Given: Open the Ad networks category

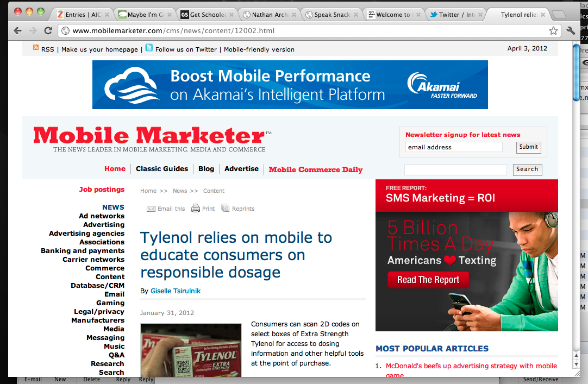Looking at the screenshot, I should coord(102,216).
